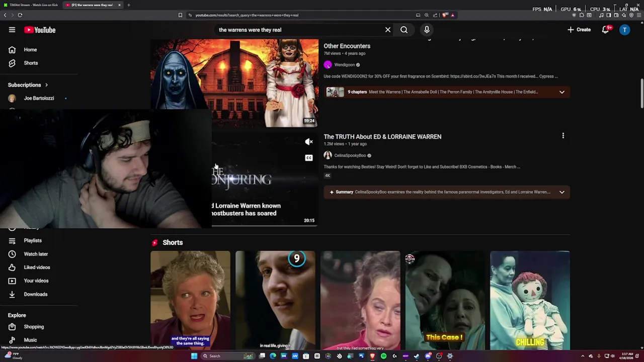Open the YouTube hamburger guide menu
644x362 pixels.
(12, 30)
